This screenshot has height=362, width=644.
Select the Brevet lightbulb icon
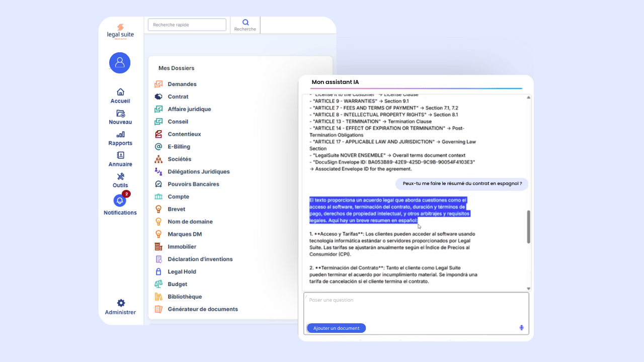tap(160, 209)
